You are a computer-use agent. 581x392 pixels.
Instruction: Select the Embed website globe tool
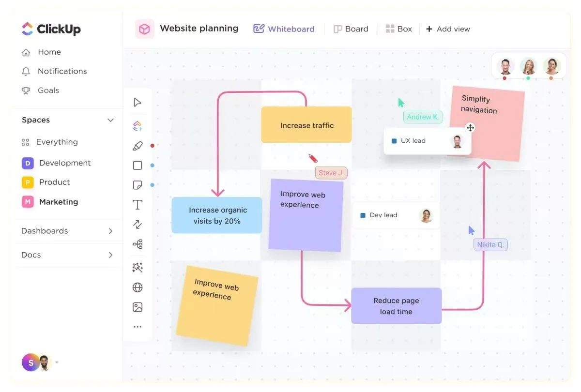tap(138, 287)
